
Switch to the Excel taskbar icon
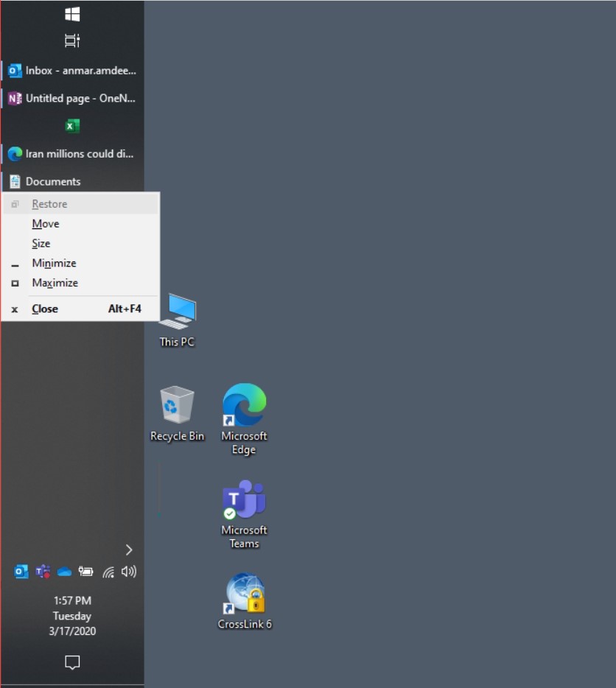pyautogui.click(x=72, y=126)
